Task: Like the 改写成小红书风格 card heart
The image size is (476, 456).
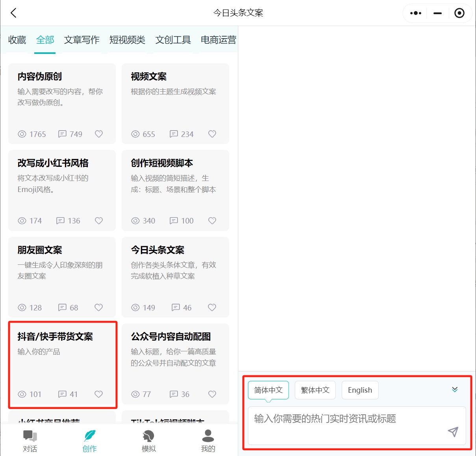Action: 99,221
